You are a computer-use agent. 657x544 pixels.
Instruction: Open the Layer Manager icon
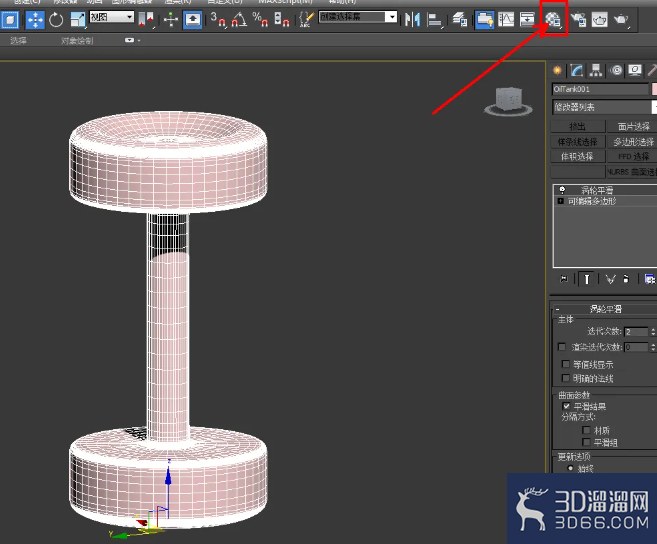click(460, 19)
